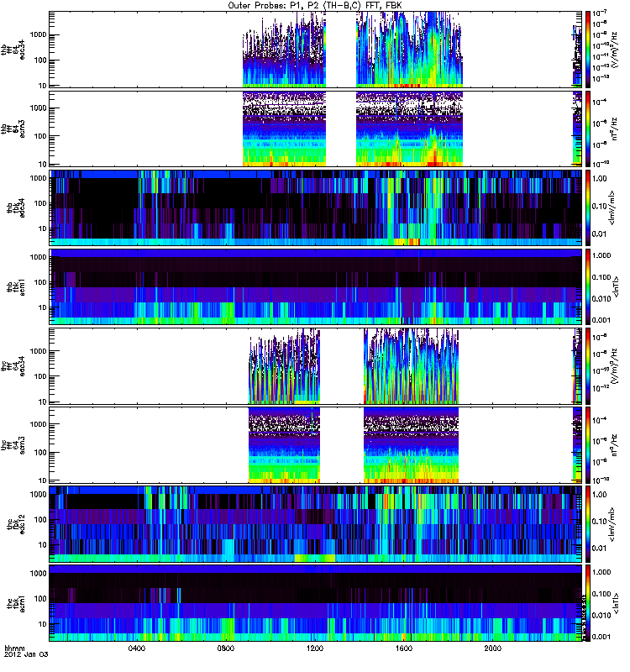Click the color bar beside thb fff edc34 panel
Screen dimensions: 630x672
click(x=588, y=50)
